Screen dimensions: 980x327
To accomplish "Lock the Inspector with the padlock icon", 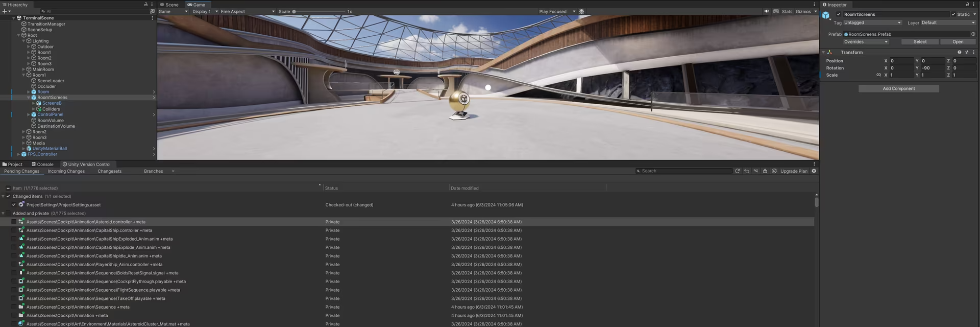I will tap(967, 5).
